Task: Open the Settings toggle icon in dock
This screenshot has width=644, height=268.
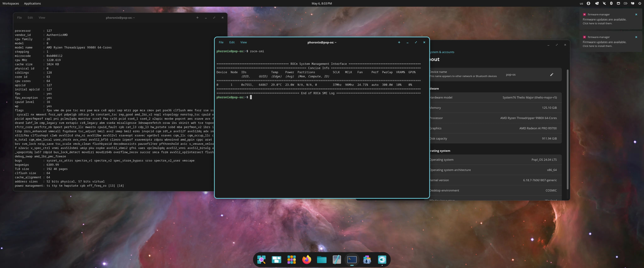Action: tap(382, 260)
